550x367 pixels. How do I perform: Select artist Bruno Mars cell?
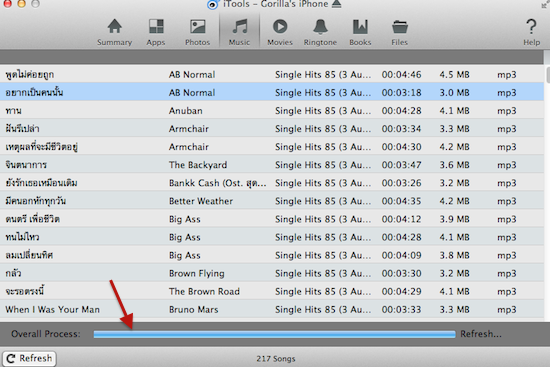click(194, 309)
